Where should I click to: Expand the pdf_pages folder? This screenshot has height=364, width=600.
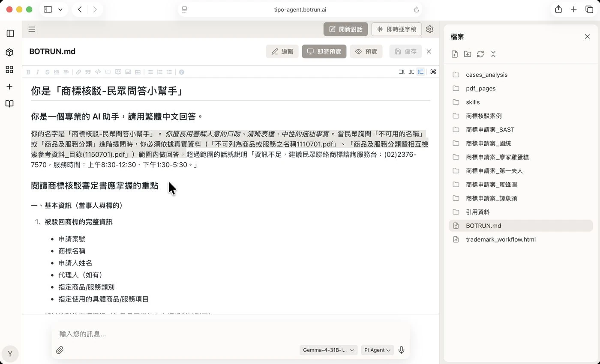pyautogui.click(x=521, y=88)
